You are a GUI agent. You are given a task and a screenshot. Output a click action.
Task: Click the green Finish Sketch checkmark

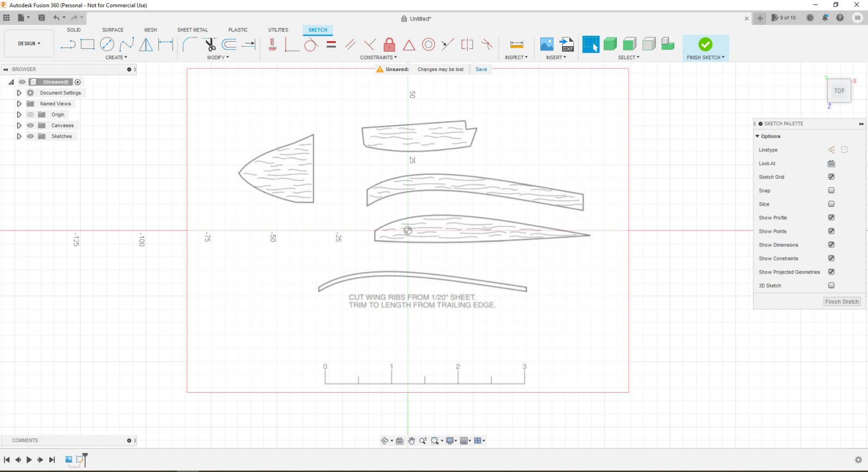point(705,44)
